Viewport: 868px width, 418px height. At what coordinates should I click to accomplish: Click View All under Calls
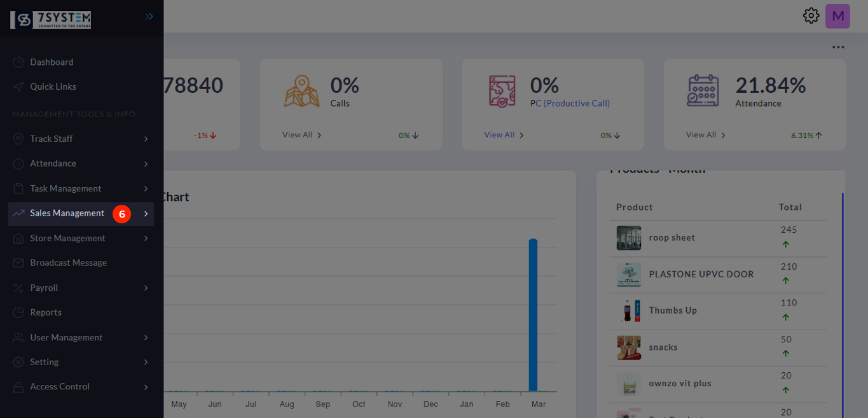click(x=302, y=135)
